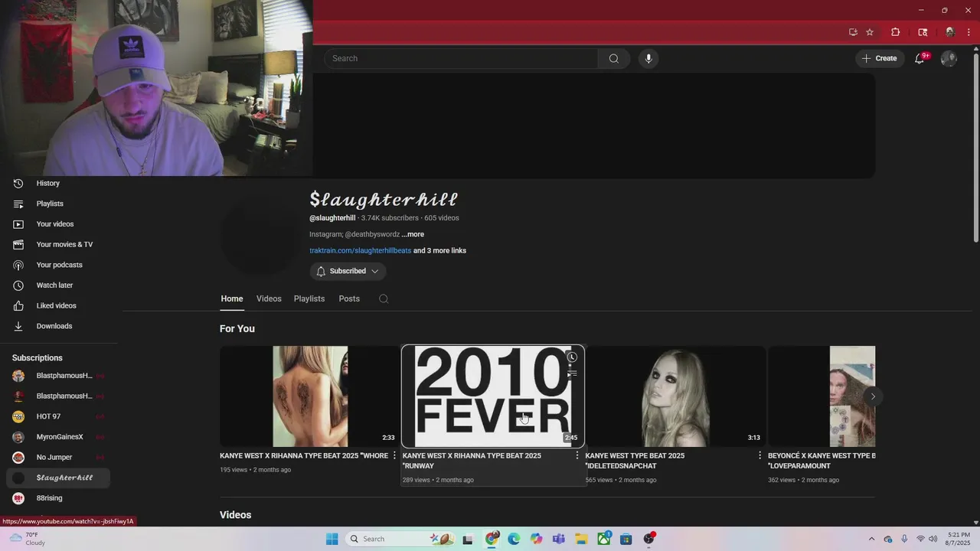
Task: Switch to the Posts tab
Action: (349, 298)
